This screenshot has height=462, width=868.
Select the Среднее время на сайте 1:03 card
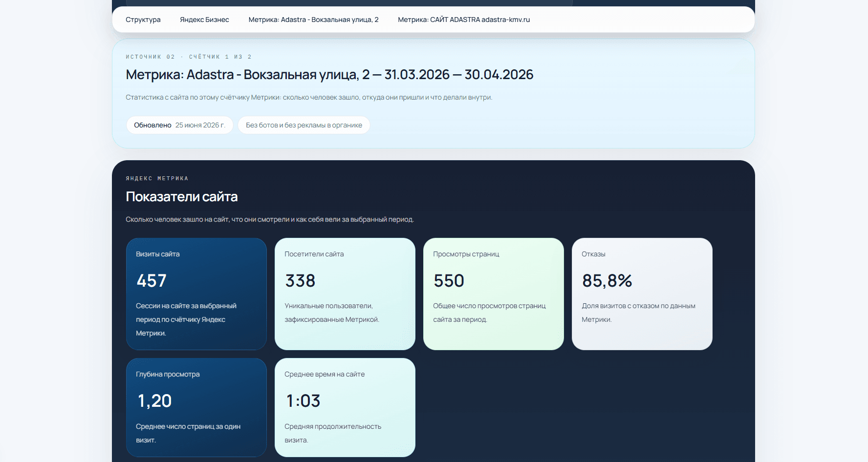345,407
